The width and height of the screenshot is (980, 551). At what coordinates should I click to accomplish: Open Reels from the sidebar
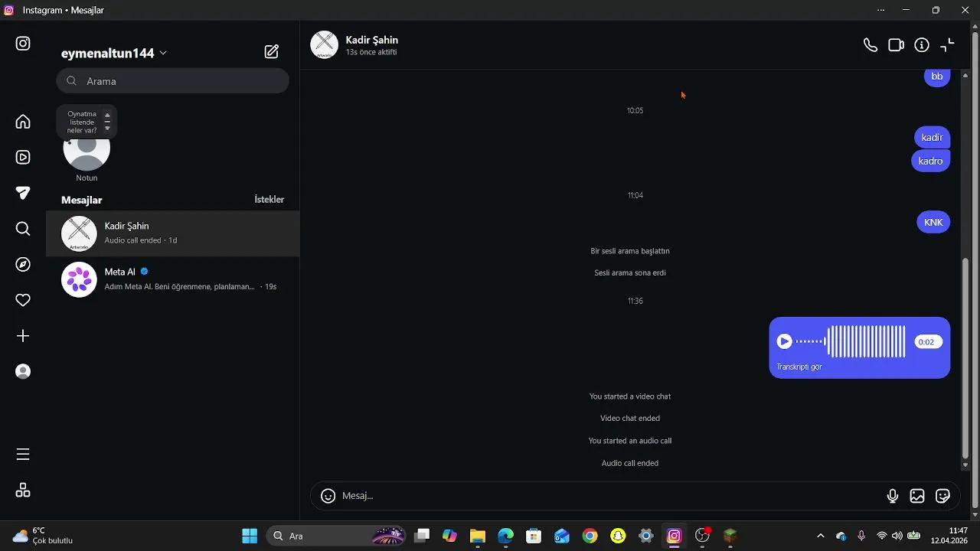tap(23, 157)
